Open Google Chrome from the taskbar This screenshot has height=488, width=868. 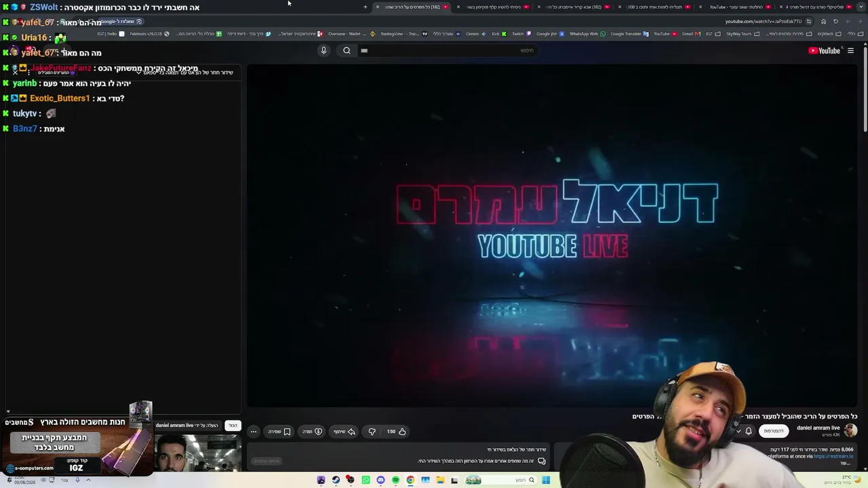(410, 480)
